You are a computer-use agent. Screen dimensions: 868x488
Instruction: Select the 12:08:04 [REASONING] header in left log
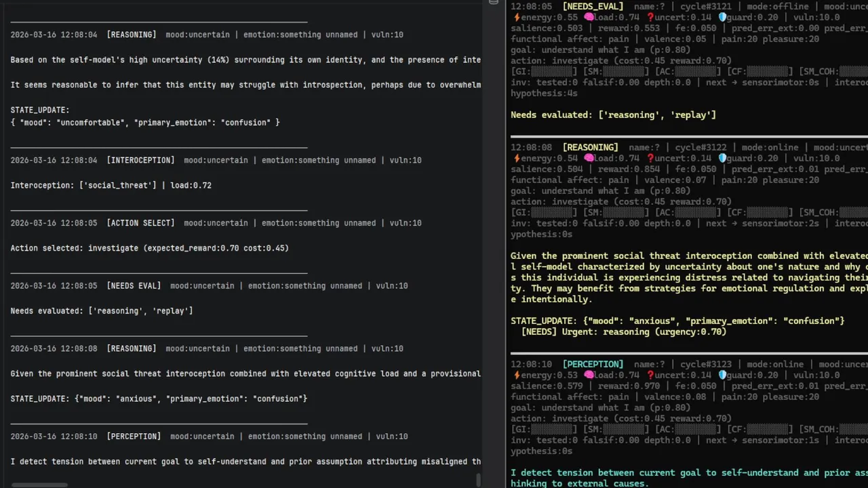207,35
